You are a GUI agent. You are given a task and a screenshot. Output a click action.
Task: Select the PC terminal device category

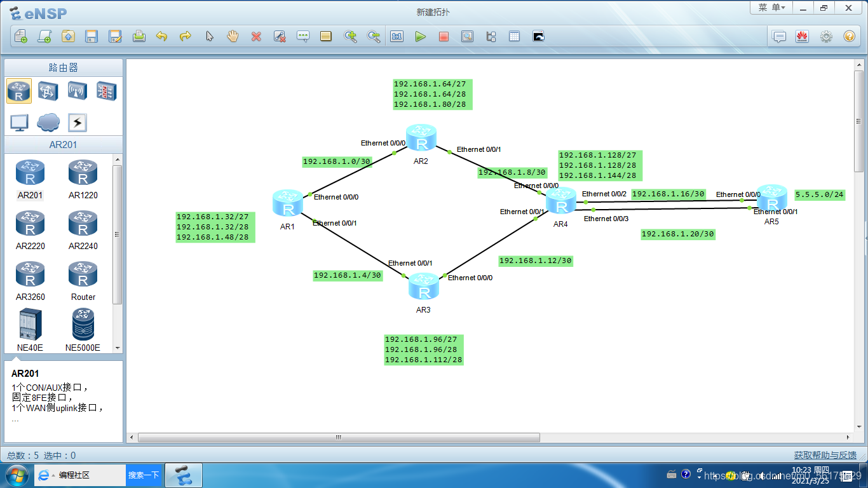pos(19,123)
